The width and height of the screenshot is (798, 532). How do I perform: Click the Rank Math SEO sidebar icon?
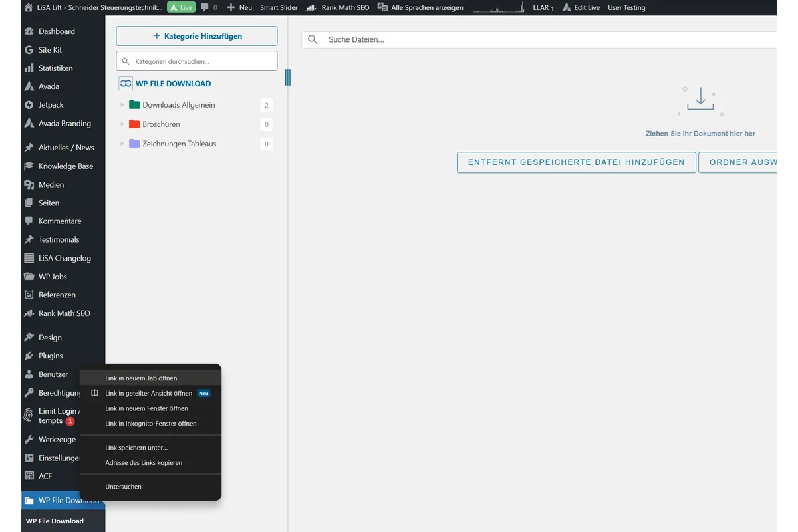pyautogui.click(x=29, y=313)
